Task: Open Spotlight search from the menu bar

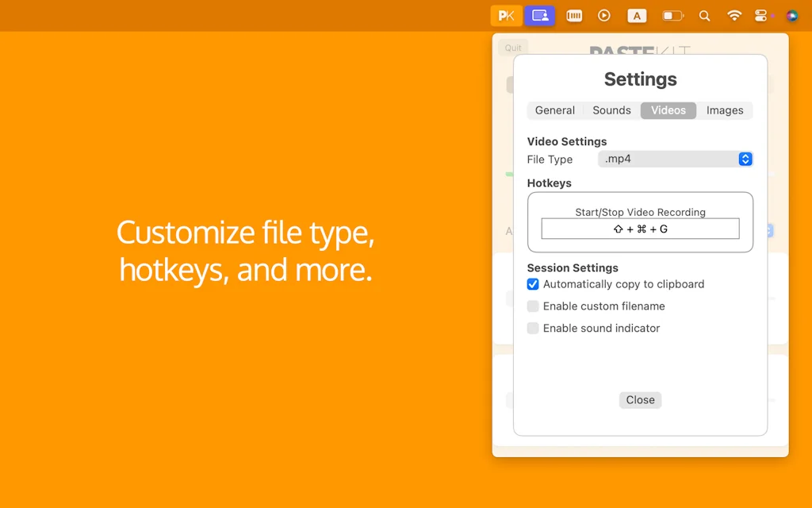Action: tap(704, 15)
